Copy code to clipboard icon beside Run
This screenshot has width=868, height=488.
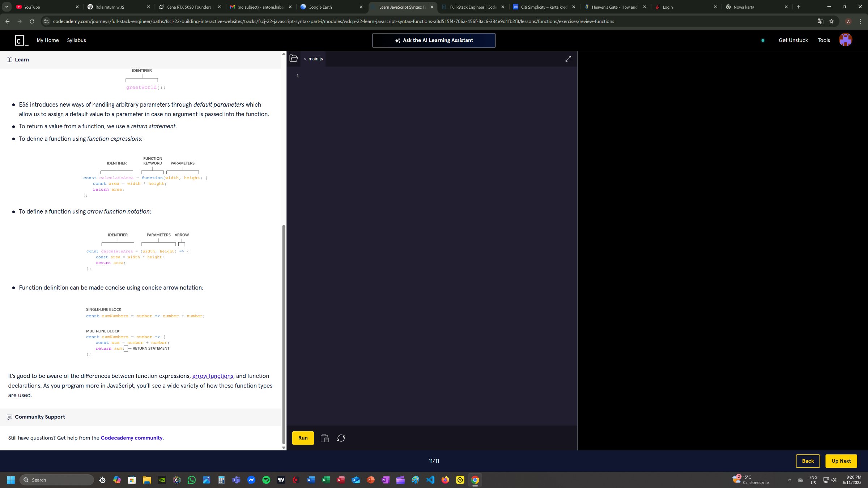coord(325,438)
